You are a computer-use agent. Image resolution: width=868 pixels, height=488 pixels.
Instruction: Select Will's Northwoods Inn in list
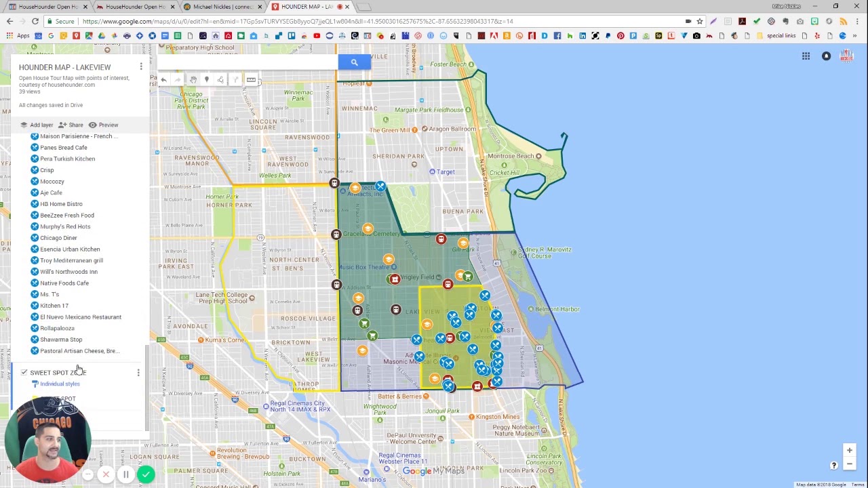pyautogui.click(x=68, y=272)
